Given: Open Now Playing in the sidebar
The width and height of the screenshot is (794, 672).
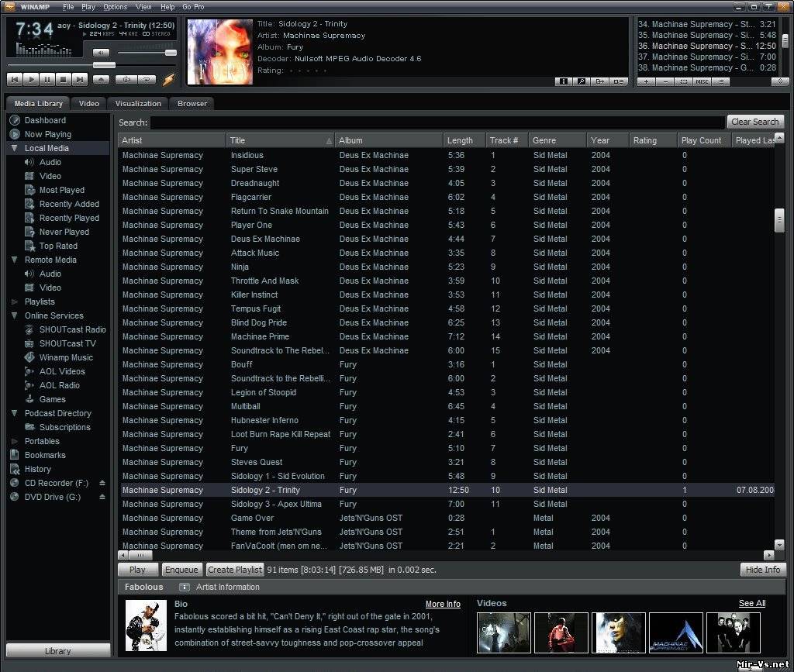Looking at the screenshot, I should click(x=47, y=134).
